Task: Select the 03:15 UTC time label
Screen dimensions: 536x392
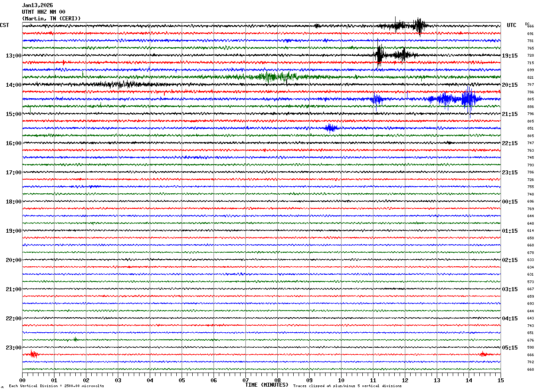Action: (x=510, y=289)
